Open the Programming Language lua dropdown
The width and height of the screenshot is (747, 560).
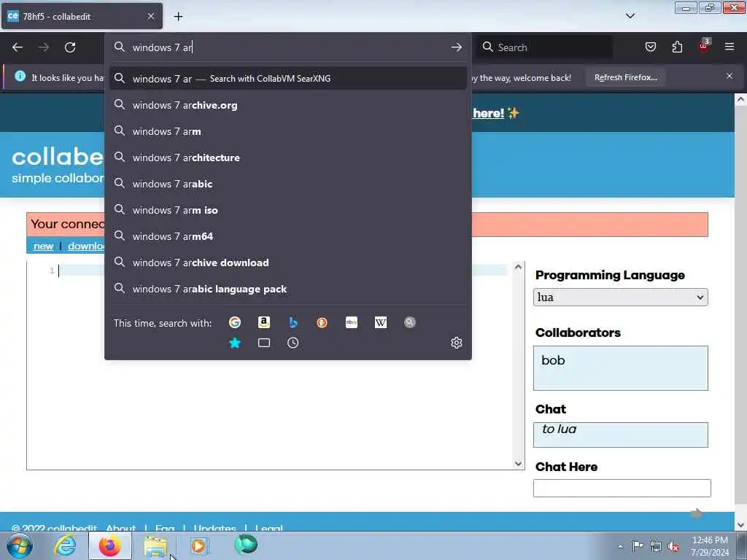[620, 297]
